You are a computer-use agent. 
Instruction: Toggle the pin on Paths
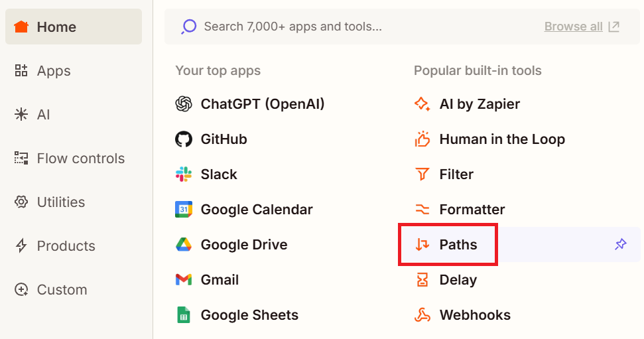tap(620, 245)
